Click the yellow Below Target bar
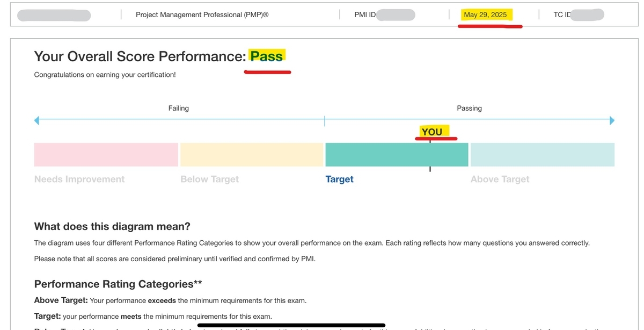The image size is (644, 330). 252,154
